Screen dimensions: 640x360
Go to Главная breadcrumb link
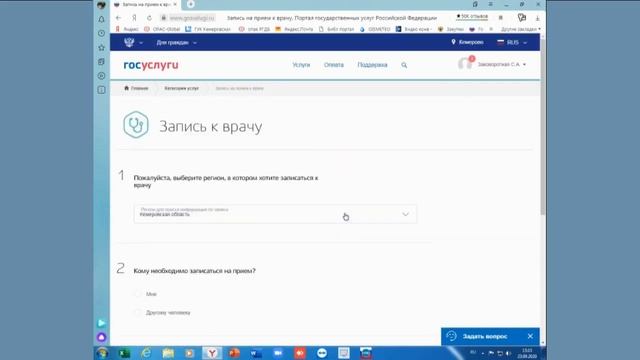coord(136,88)
